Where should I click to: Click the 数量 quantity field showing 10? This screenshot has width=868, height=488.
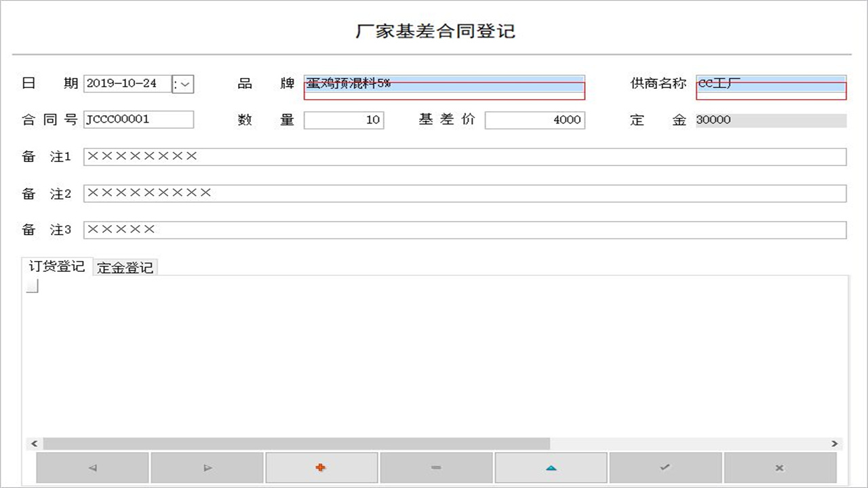344,119
